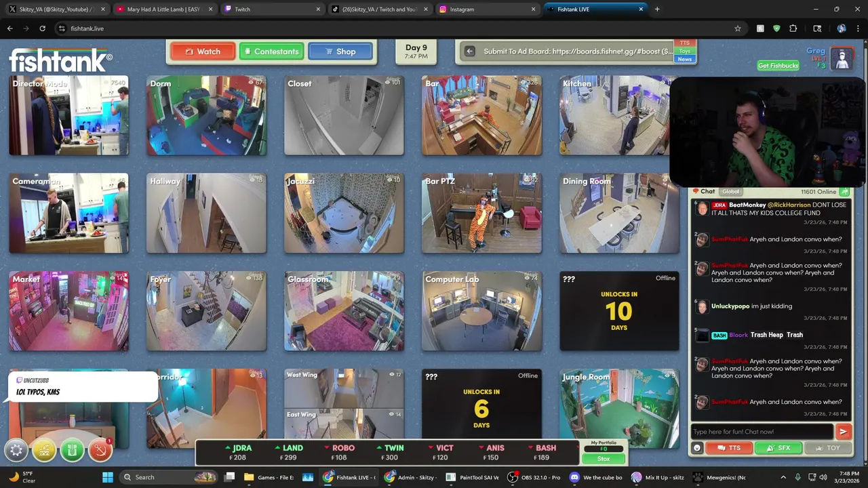
Task: Open the Jungle Room camera feed
Action: point(619,409)
